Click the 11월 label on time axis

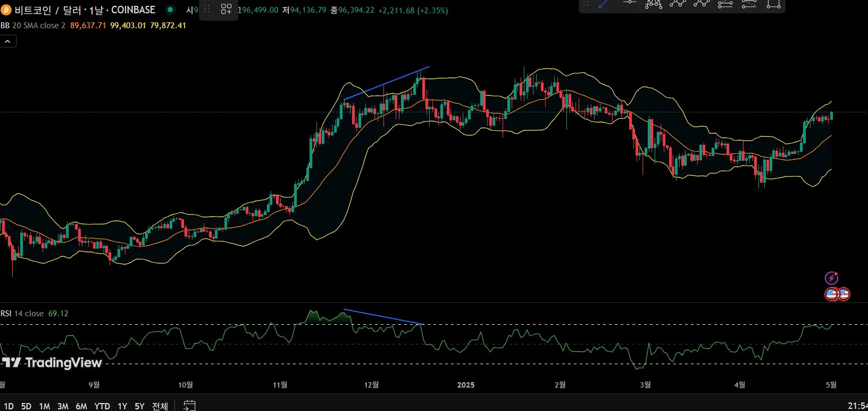pyautogui.click(x=280, y=385)
